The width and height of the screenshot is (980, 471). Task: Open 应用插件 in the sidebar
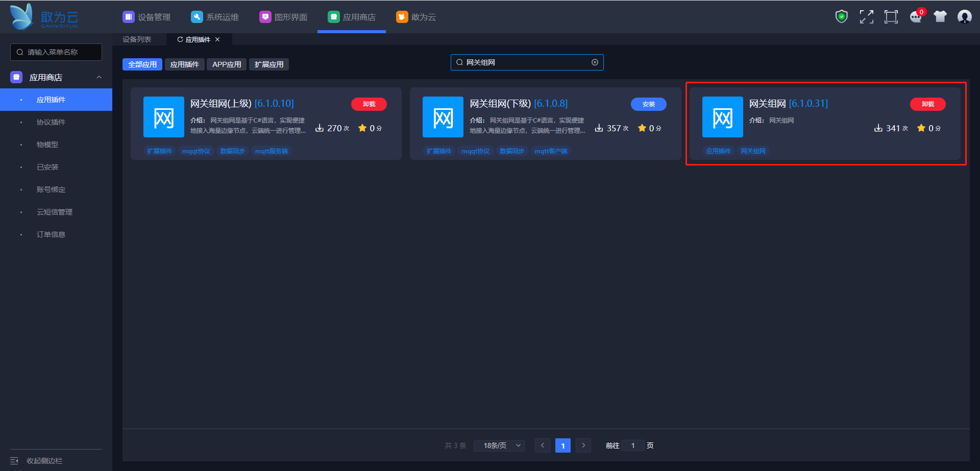tap(56, 100)
